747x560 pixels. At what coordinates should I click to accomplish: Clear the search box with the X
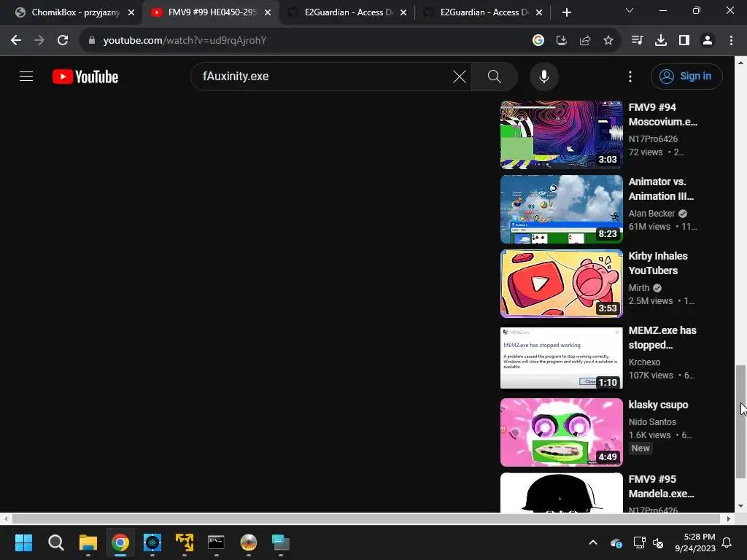460,76
